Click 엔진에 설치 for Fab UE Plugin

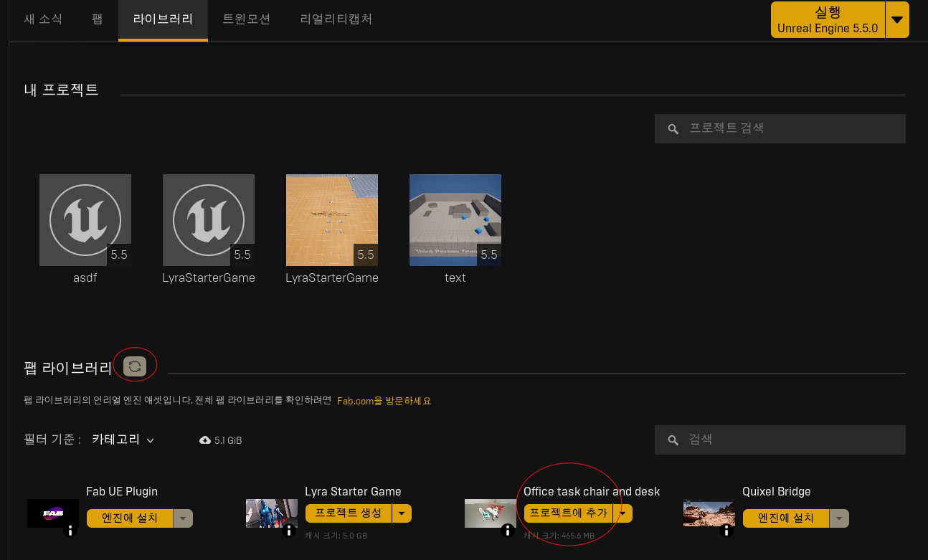click(130, 518)
